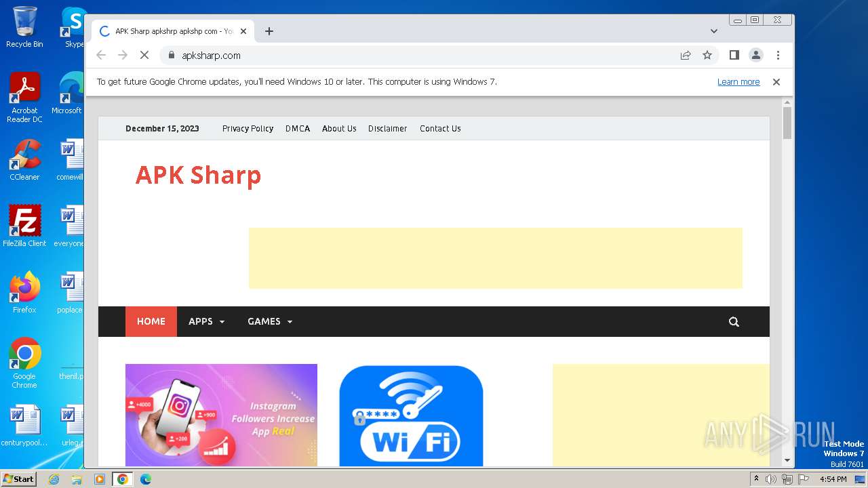Screen dimensions: 868x488
Task: Open the Instagram Followers Increase post
Action: coord(221,415)
